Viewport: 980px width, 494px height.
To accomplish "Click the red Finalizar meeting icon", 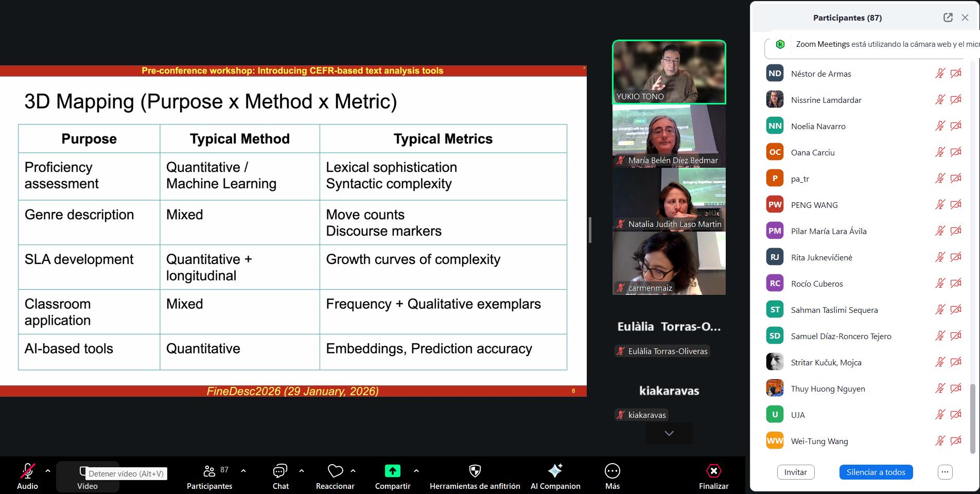I will click(x=713, y=471).
